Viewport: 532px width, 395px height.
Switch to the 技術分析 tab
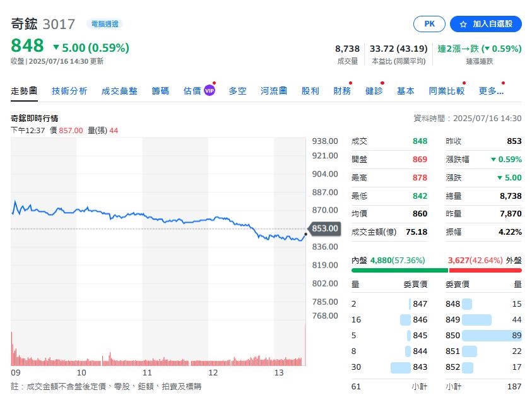[69, 91]
